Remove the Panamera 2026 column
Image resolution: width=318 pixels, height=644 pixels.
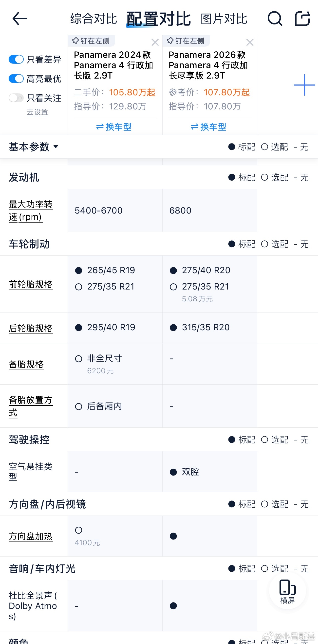(250, 42)
